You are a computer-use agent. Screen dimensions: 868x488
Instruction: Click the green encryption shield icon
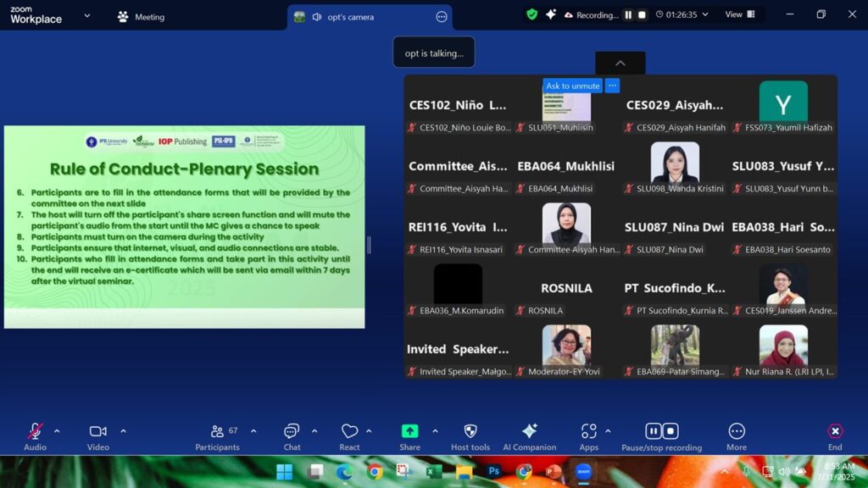pyautogui.click(x=531, y=14)
